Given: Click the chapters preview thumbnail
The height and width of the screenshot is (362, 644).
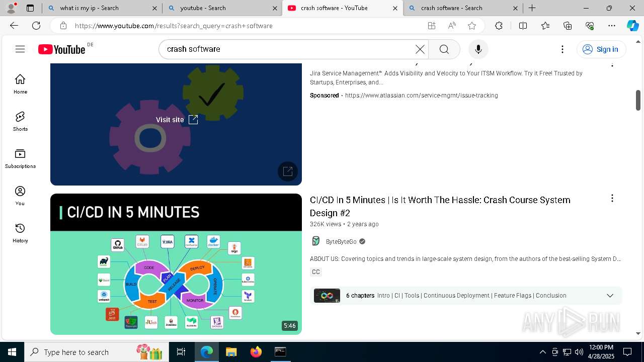Looking at the screenshot, I should 327,296.
